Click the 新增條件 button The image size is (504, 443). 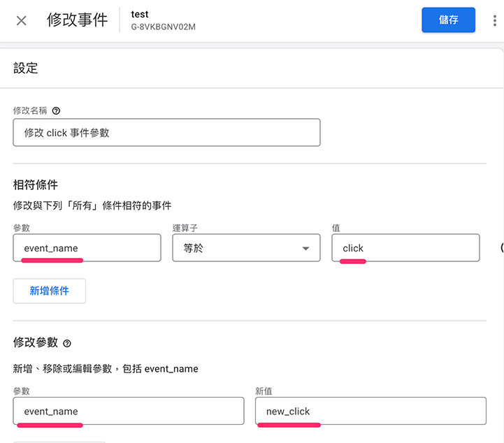(x=50, y=291)
